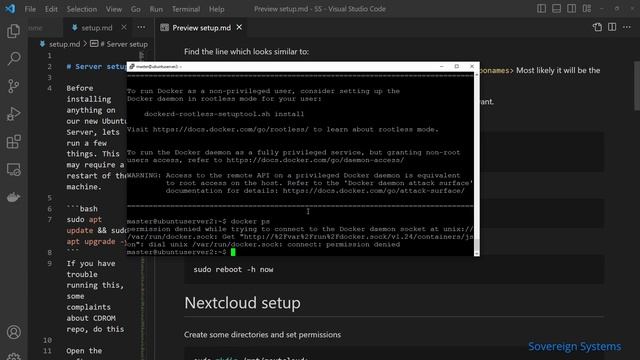Viewport: 640px width, 360px height.
Task: Close the Preview setup.md tab
Action: [239, 27]
